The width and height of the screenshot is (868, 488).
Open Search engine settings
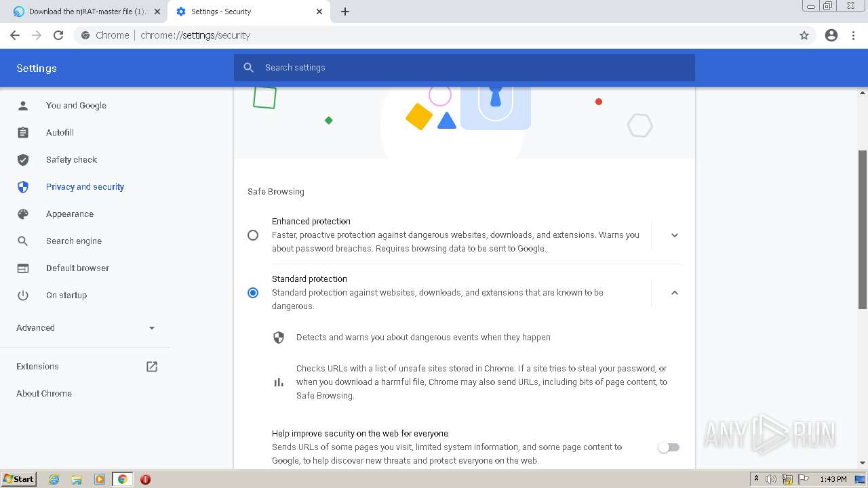[74, 241]
